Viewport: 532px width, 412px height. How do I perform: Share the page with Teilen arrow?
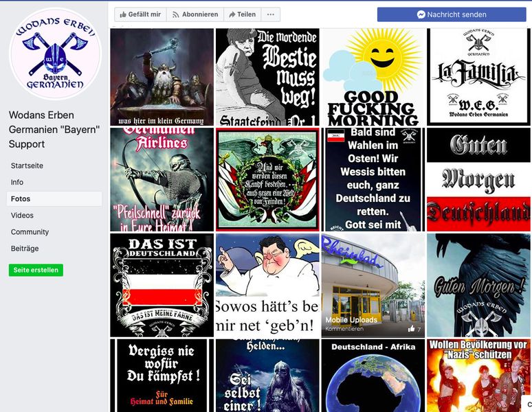(242, 14)
